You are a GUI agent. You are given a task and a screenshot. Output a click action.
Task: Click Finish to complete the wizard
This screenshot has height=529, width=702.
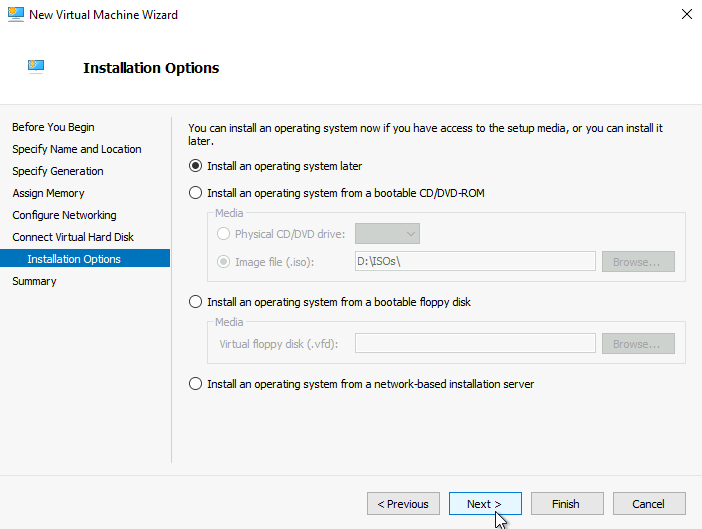click(567, 504)
